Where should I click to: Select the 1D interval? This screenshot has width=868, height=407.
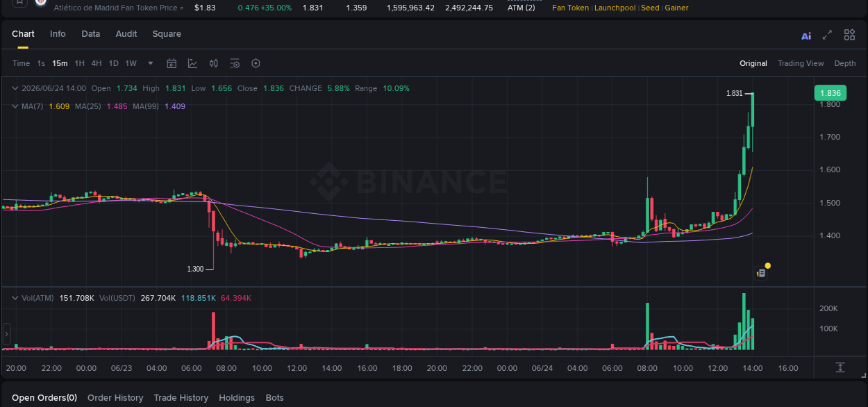(113, 63)
